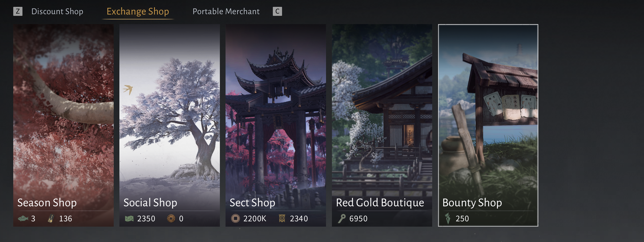Select the highlighted Bounty Shop card
Screen dimensions: 644x242
488,125
